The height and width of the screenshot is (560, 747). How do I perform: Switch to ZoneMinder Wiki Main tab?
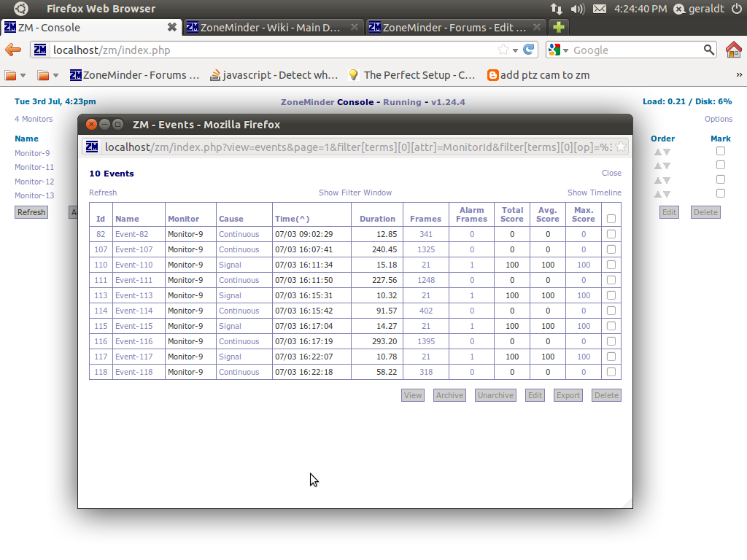pyautogui.click(x=273, y=27)
